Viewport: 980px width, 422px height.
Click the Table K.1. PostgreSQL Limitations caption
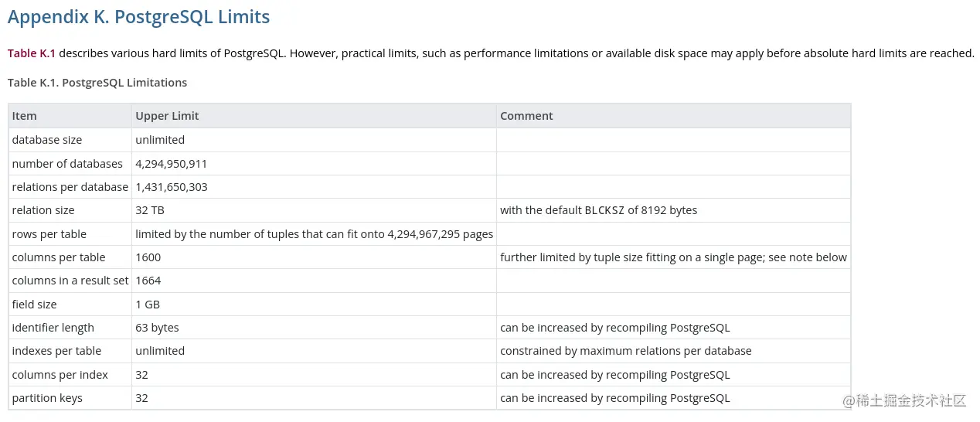pos(97,83)
